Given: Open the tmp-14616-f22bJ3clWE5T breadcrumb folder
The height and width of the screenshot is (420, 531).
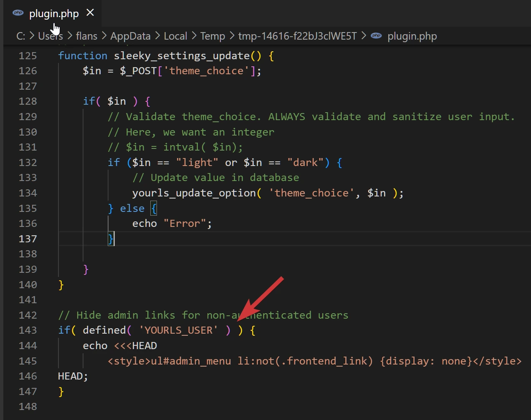Looking at the screenshot, I should pos(297,36).
